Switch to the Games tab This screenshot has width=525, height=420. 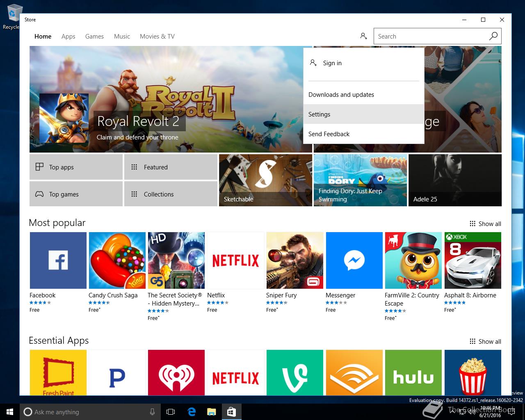pyautogui.click(x=94, y=37)
